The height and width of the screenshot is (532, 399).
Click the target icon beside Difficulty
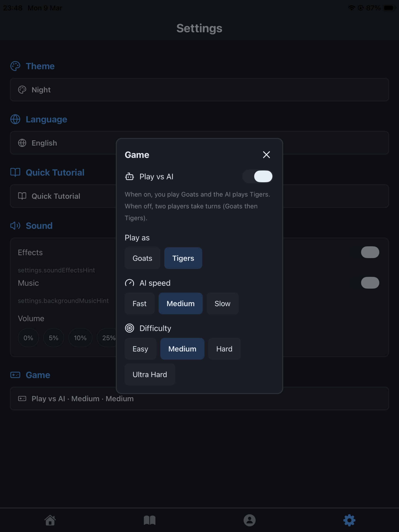tap(129, 328)
